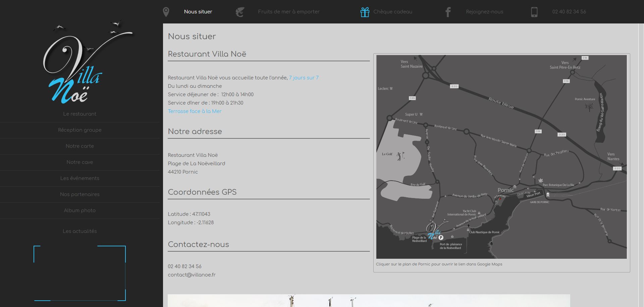Image resolution: width=644 pixels, height=307 pixels.
Task: Click the Contactez-nous heading
Action: point(198,244)
